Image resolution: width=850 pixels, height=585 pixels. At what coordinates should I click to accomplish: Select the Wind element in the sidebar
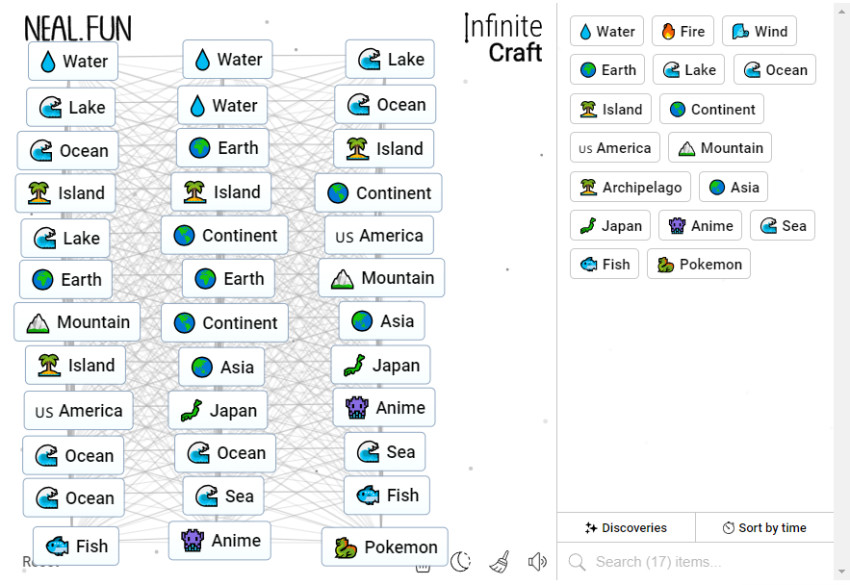[759, 31]
